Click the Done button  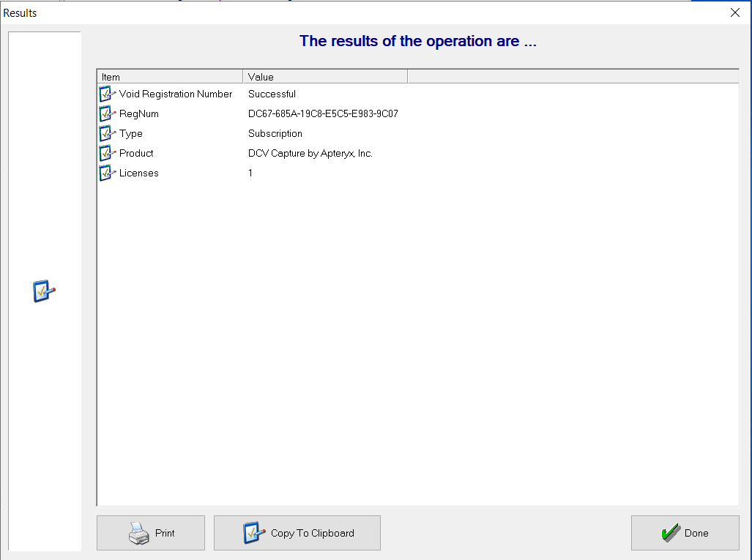(x=685, y=533)
